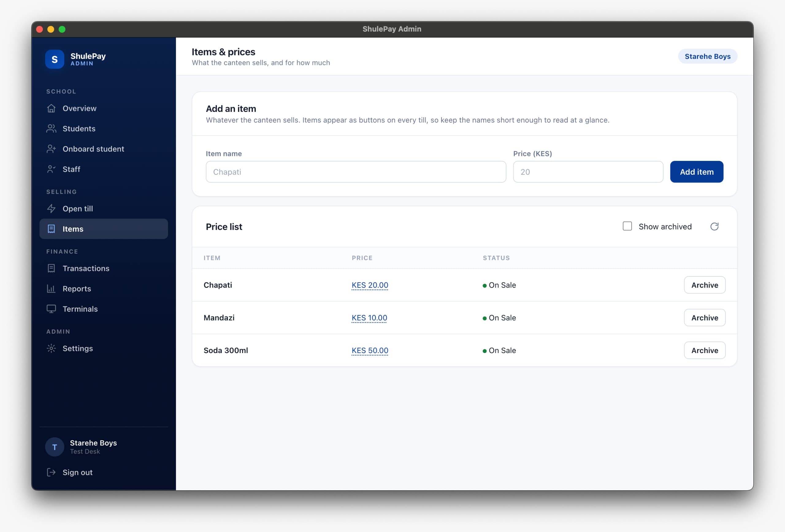Click Soda 300ml's On Sale status
Viewport: 785px width, 532px height.
point(499,351)
